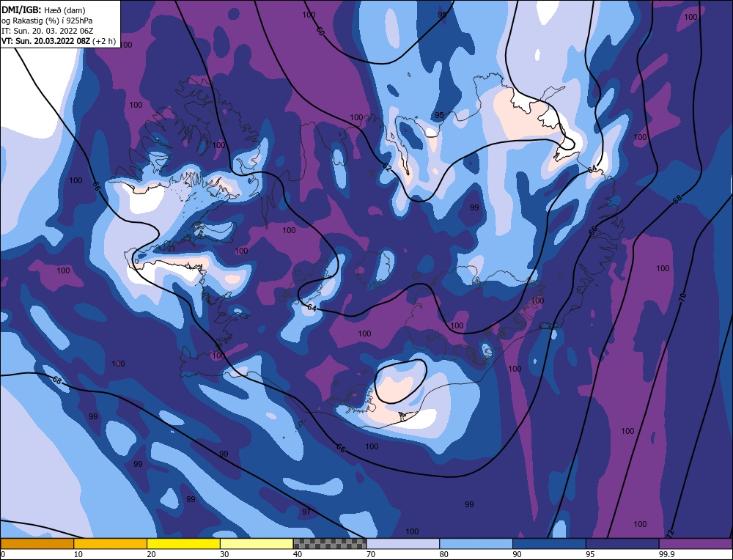Select the '80' tick label on the legend
Image resolution: width=733 pixels, height=560 pixels.
[x=444, y=554]
